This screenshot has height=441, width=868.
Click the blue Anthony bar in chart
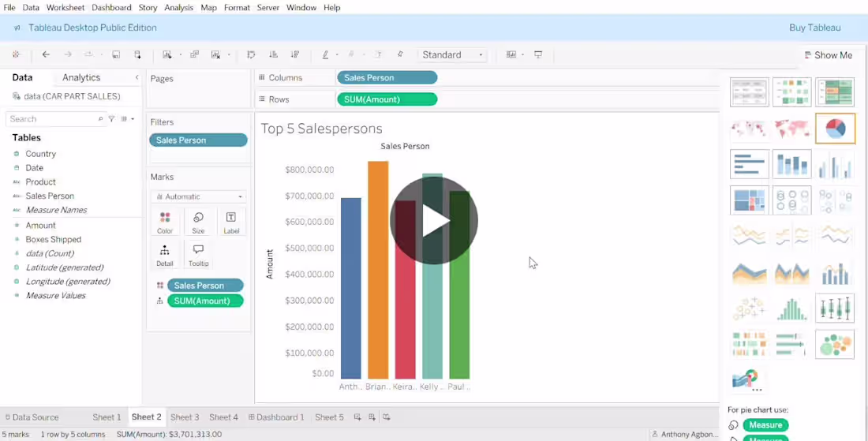pyautogui.click(x=351, y=288)
